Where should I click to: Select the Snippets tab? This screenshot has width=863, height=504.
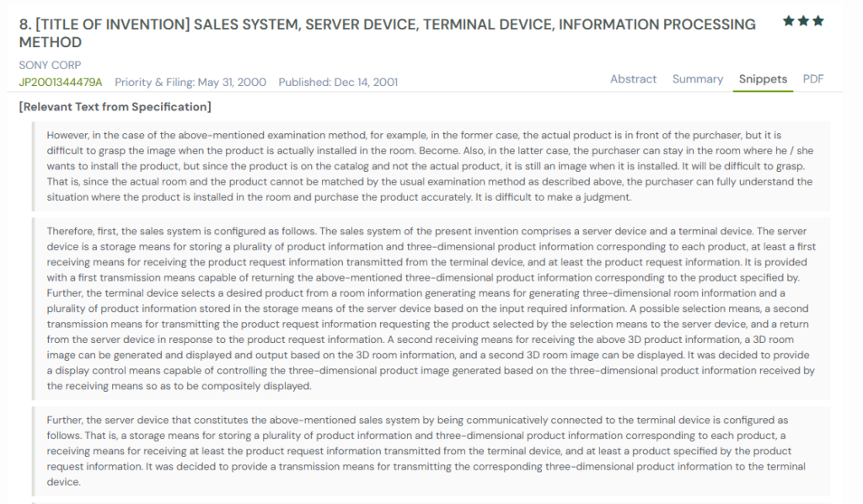pyautogui.click(x=763, y=79)
